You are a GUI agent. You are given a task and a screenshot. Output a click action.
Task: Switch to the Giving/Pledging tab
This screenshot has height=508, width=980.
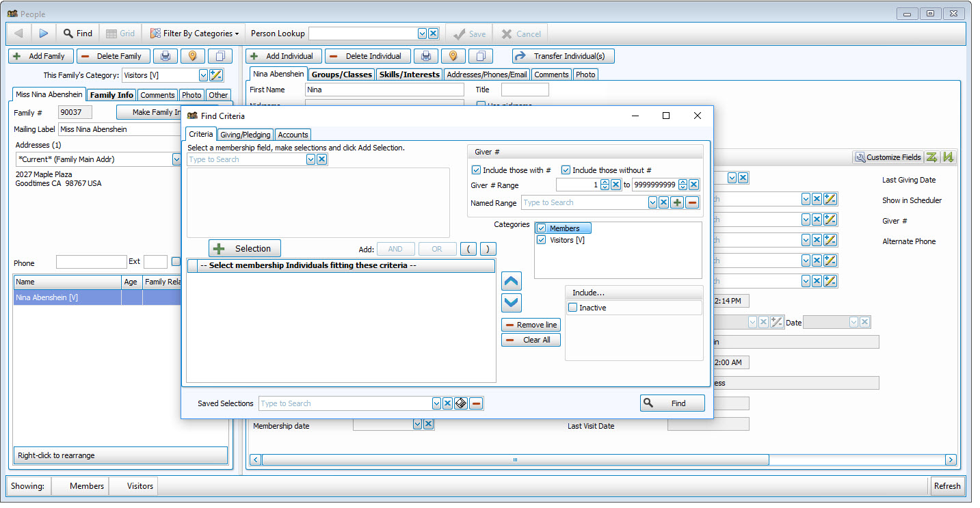coord(245,134)
